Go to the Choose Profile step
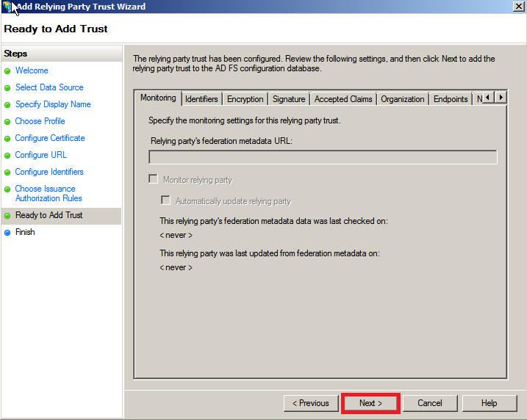Screen dimensions: 527x420 (40, 121)
